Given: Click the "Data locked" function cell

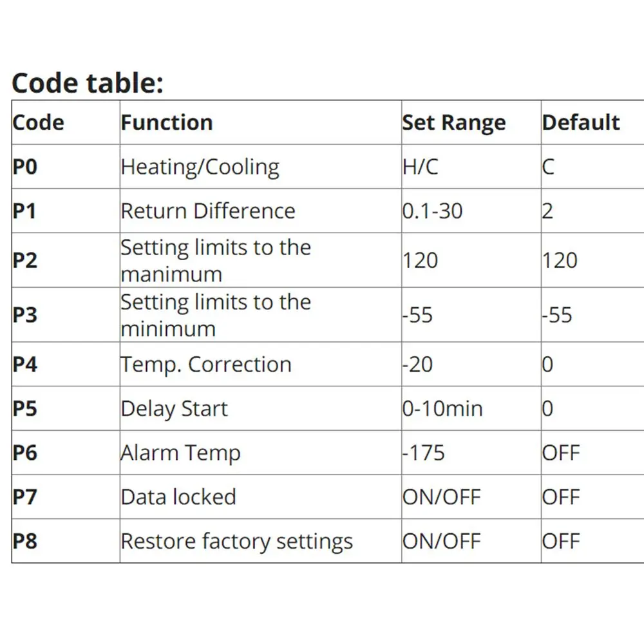Looking at the screenshot, I should coord(178,497).
